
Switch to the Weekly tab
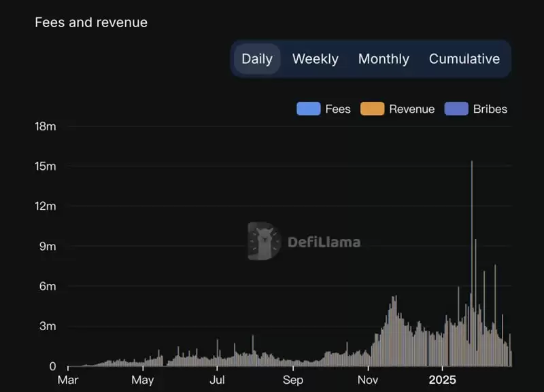(315, 59)
